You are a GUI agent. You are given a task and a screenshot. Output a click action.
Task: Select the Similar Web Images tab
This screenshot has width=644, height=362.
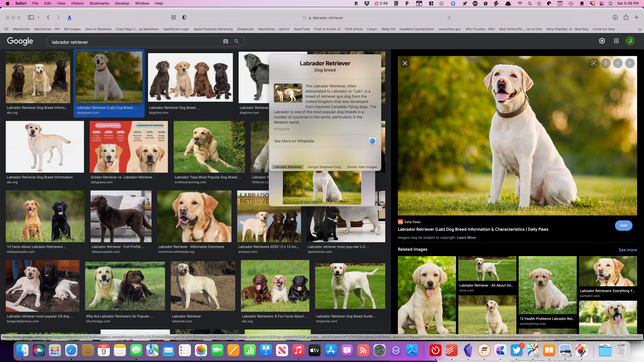tap(362, 167)
